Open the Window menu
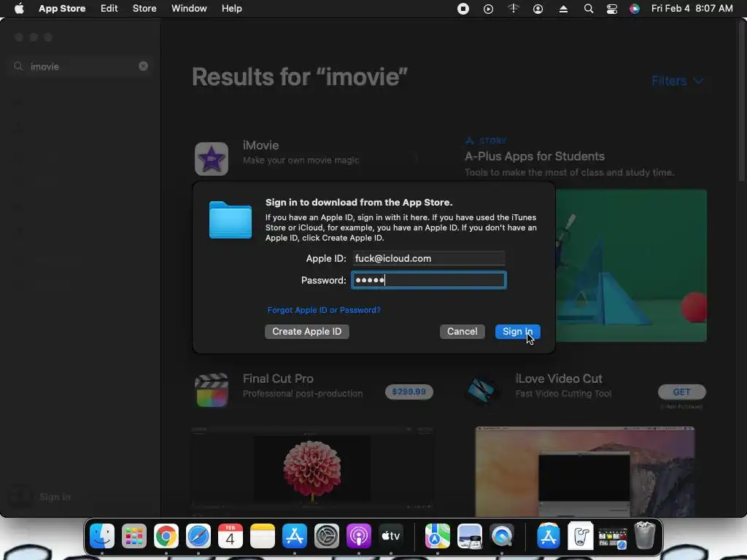Screen dimensions: 747x560 coord(189,9)
